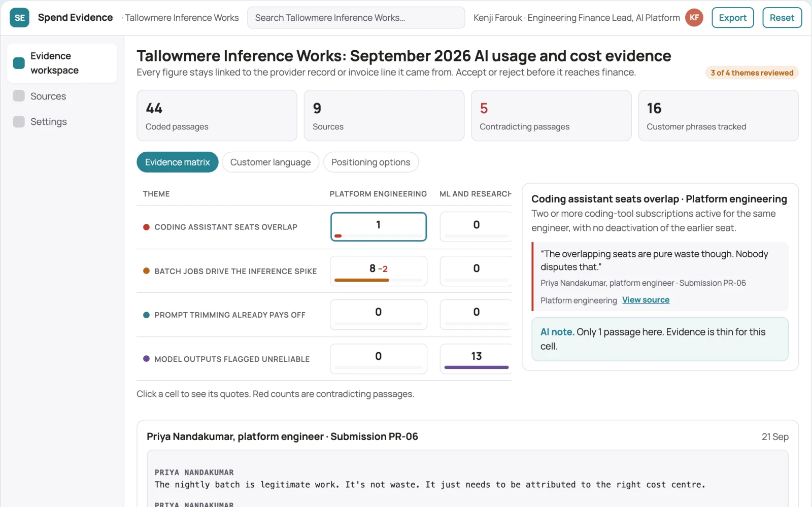Open the KF user avatar
Viewport: 812px width, 507px height.
pyautogui.click(x=694, y=18)
